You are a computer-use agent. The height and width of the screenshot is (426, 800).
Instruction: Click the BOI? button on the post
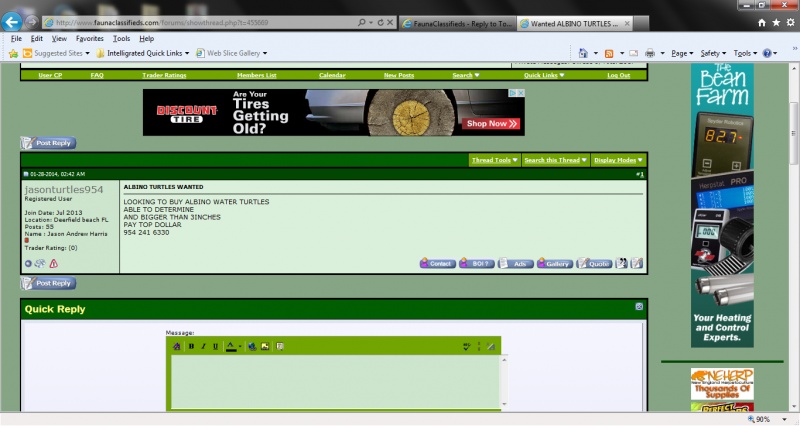(x=477, y=263)
